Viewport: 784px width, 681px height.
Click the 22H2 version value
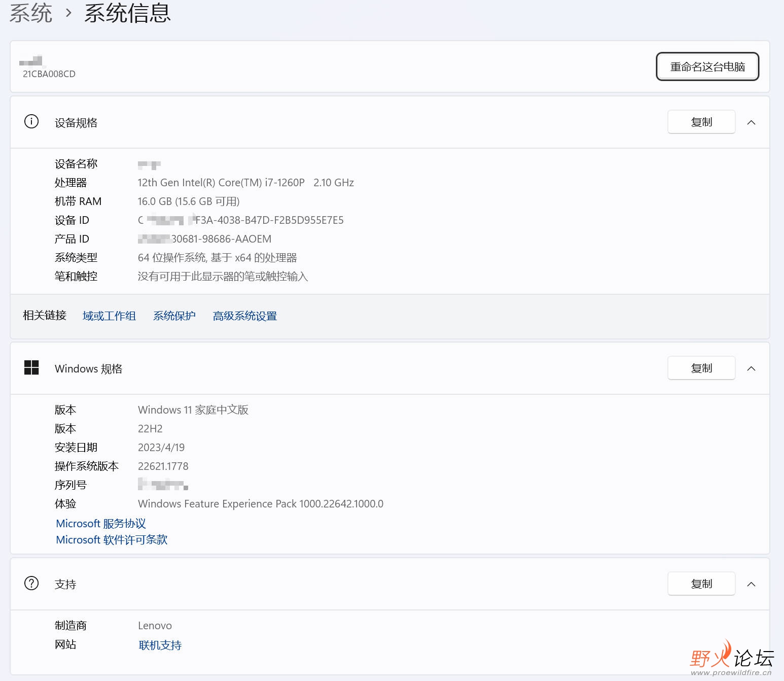point(150,428)
